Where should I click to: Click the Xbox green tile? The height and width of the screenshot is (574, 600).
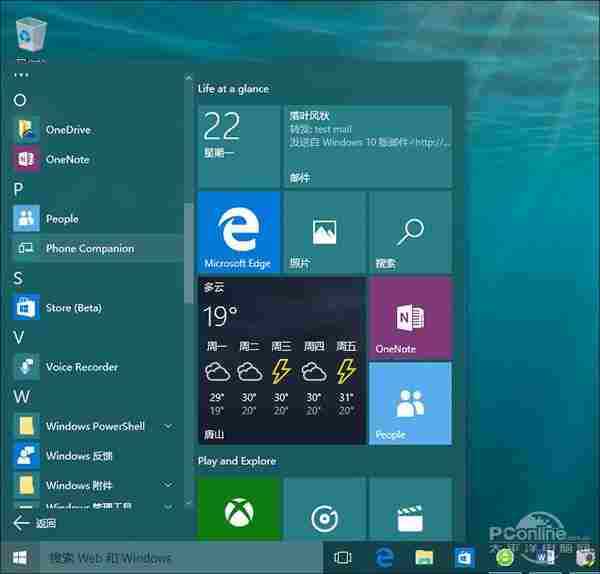[x=239, y=508]
